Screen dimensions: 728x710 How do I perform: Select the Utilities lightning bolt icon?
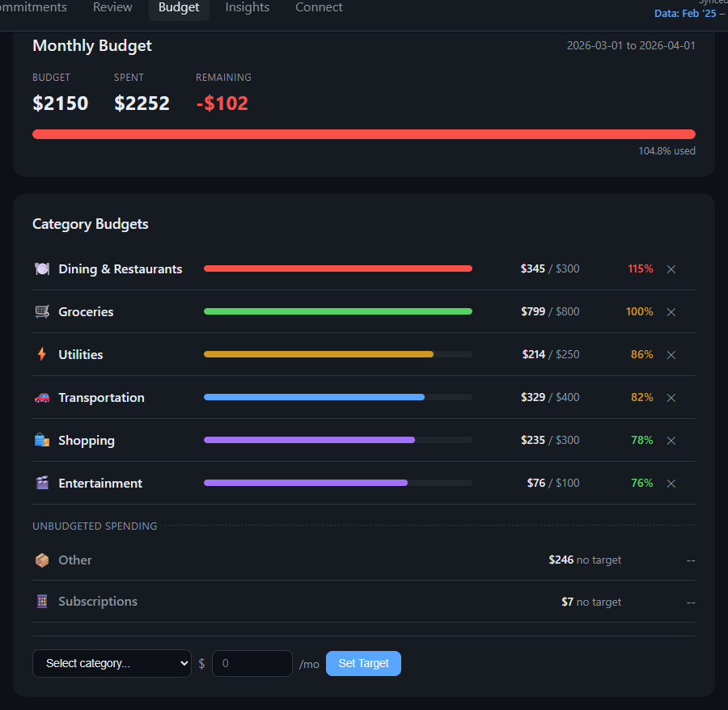41,354
